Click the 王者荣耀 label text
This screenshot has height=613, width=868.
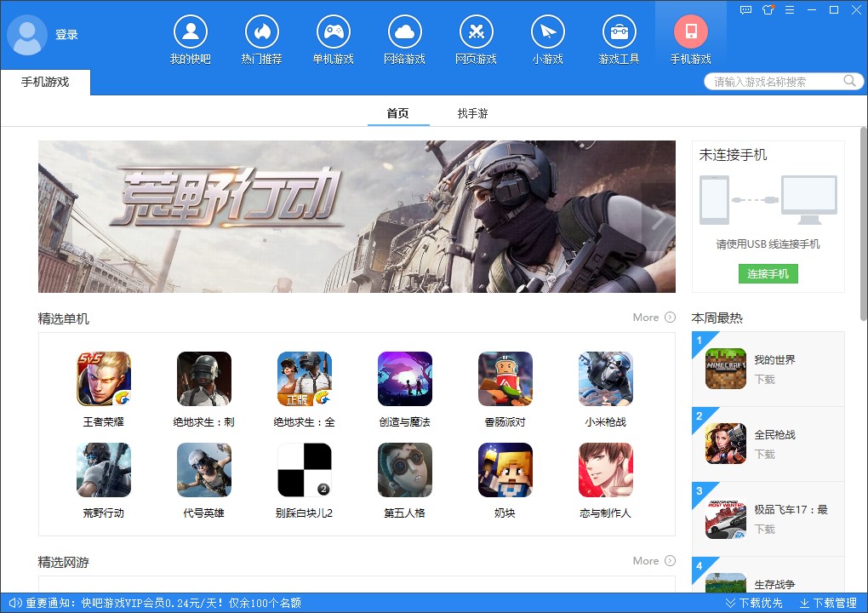coord(104,422)
